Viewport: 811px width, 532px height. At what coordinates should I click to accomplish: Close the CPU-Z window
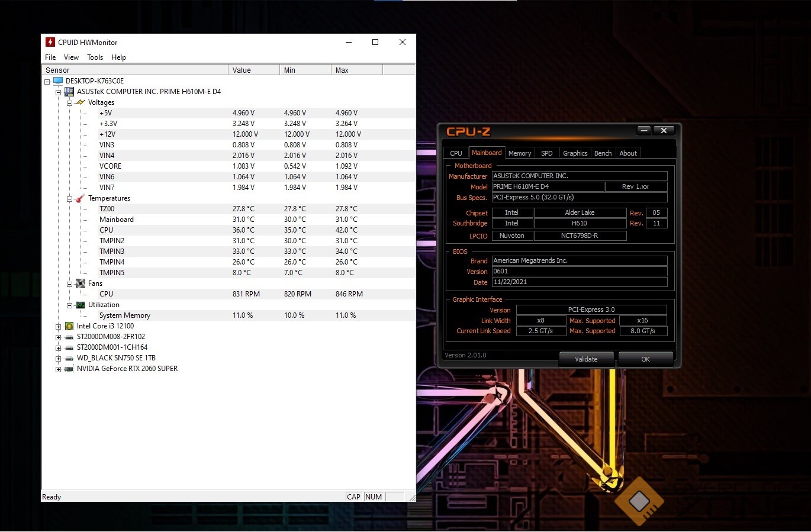[x=664, y=130]
